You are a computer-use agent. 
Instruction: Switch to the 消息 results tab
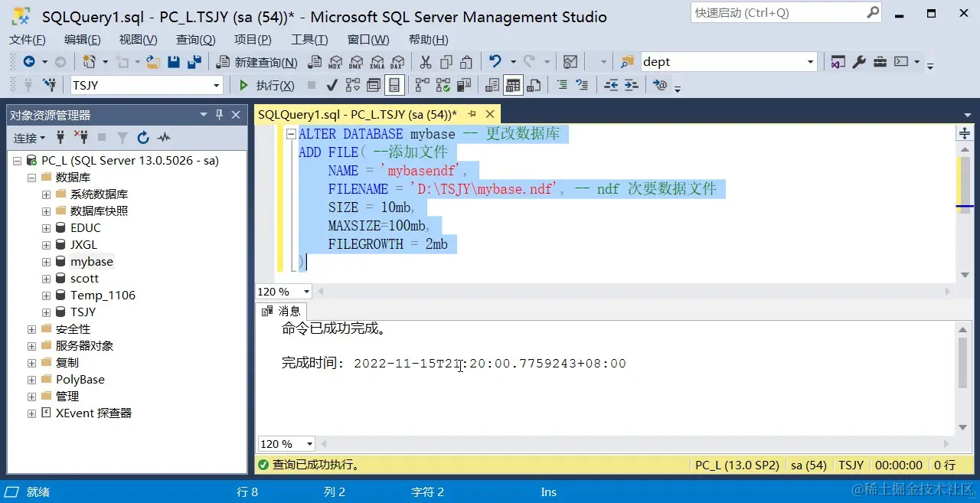pos(283,311)
